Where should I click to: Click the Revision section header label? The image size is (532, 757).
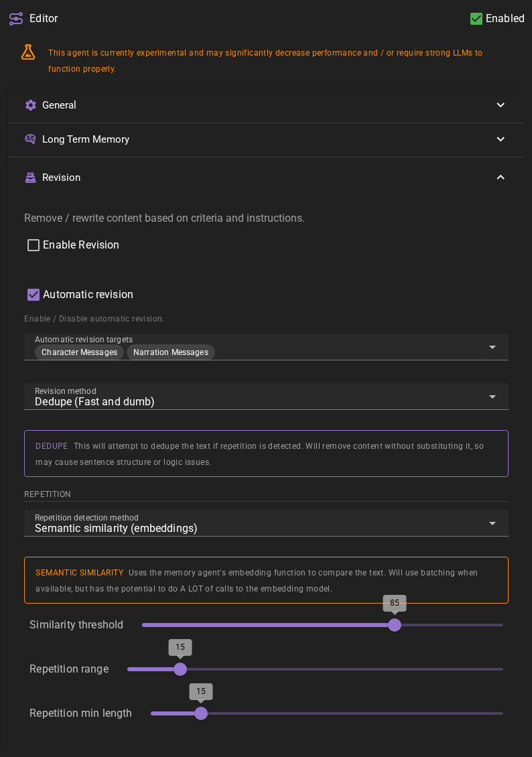click(x=62, y=178)
